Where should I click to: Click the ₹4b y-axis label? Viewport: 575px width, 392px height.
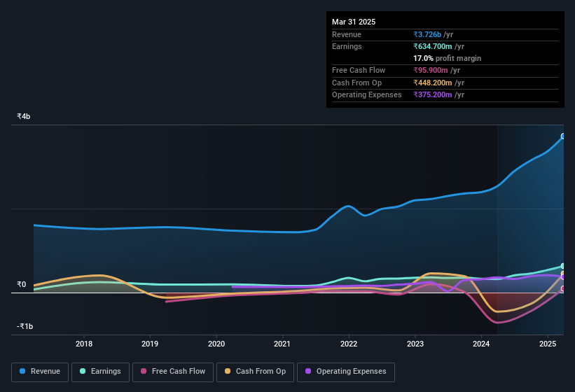24,116
